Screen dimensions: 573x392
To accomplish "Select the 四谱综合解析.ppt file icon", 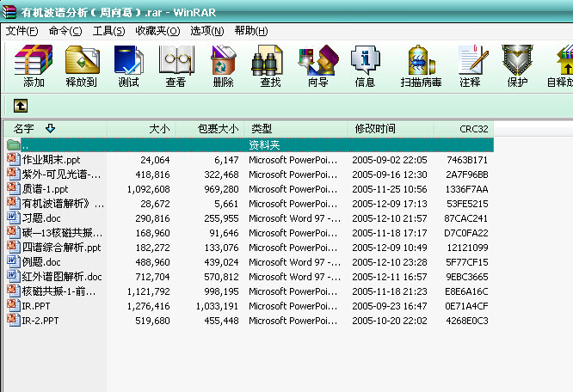I will coord(14,247).
